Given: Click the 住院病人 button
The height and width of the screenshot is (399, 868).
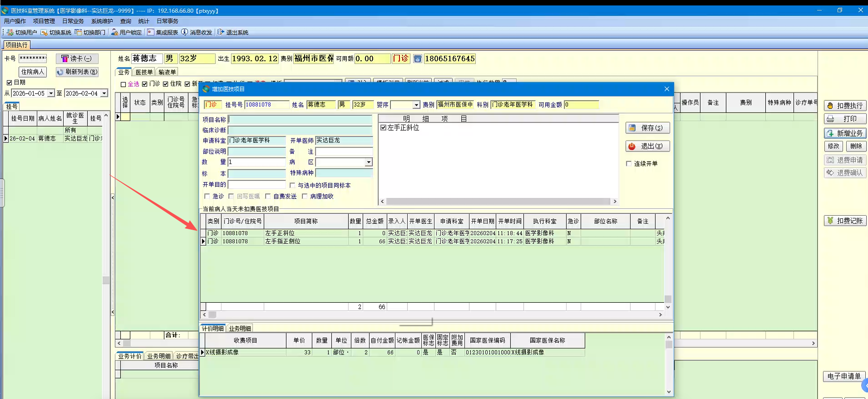Looking at the screenshot, I should click(33, 72).
